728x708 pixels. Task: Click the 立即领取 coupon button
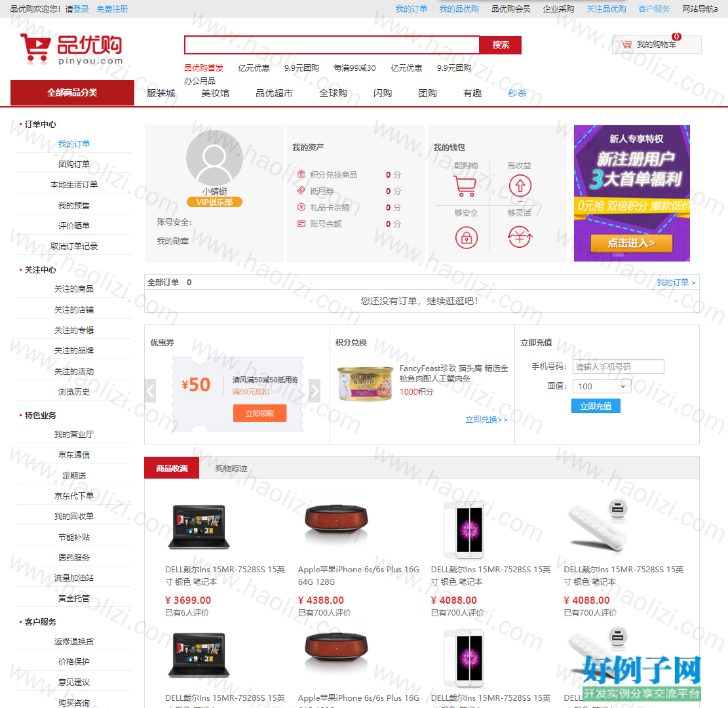[259, 413]
